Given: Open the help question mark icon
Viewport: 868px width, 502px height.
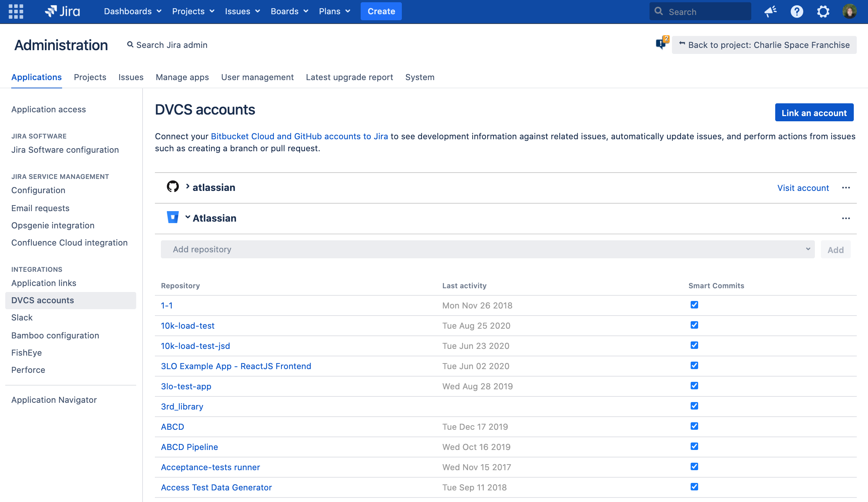Looking at the screenshot, I should (x=797, y=11).
